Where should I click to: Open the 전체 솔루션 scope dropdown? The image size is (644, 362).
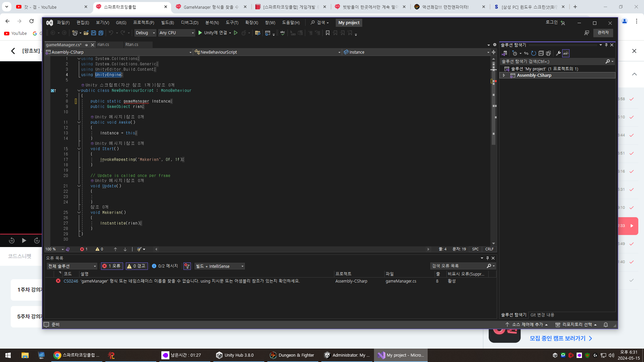72,266
